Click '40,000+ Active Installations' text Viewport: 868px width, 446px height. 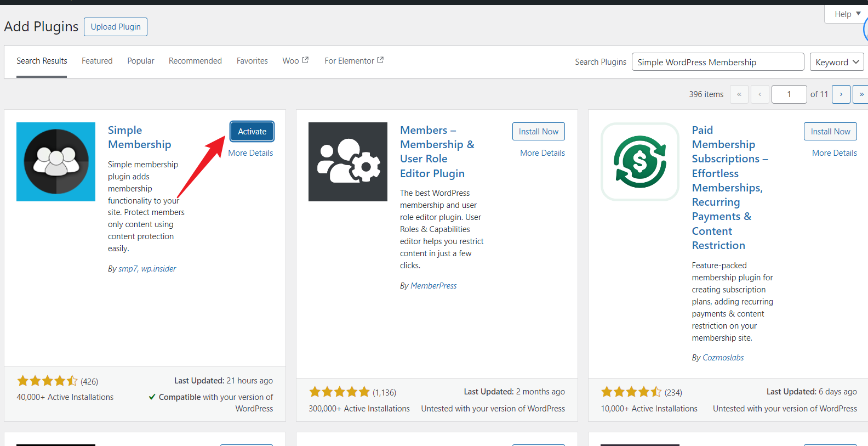pyautogui.click(x=65, y=397)
